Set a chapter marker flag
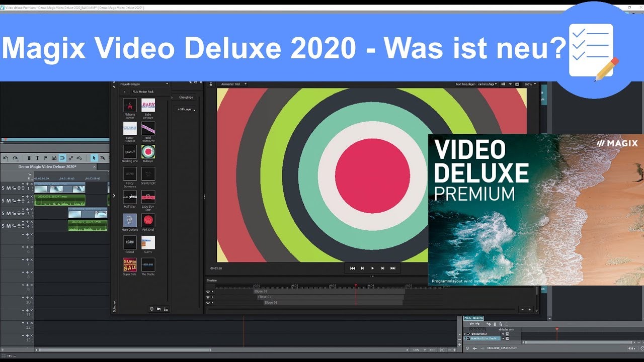Screen dimensions: 644x362 45,158
